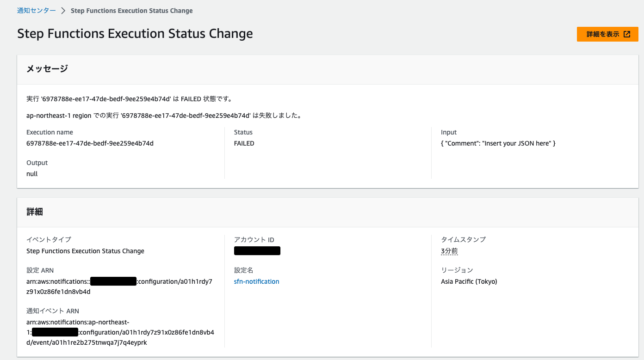Click the 通知センター breadcrumb link
644x360 pixels.
point(36,10)
